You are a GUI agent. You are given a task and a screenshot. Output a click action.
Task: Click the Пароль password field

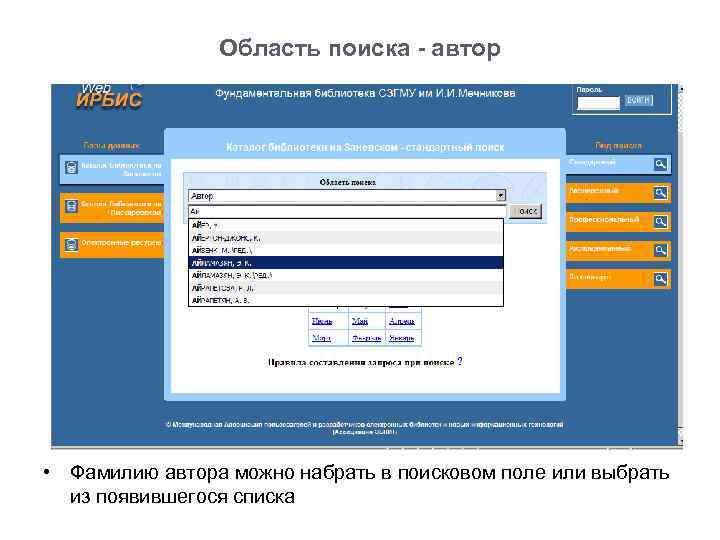[x=598, y=103]
